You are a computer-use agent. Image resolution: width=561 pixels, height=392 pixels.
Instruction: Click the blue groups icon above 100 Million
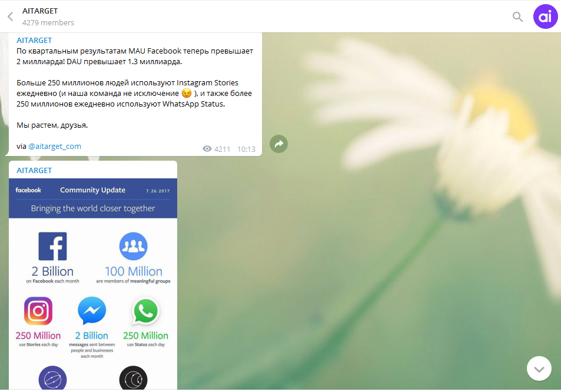[x=133, y=246]
